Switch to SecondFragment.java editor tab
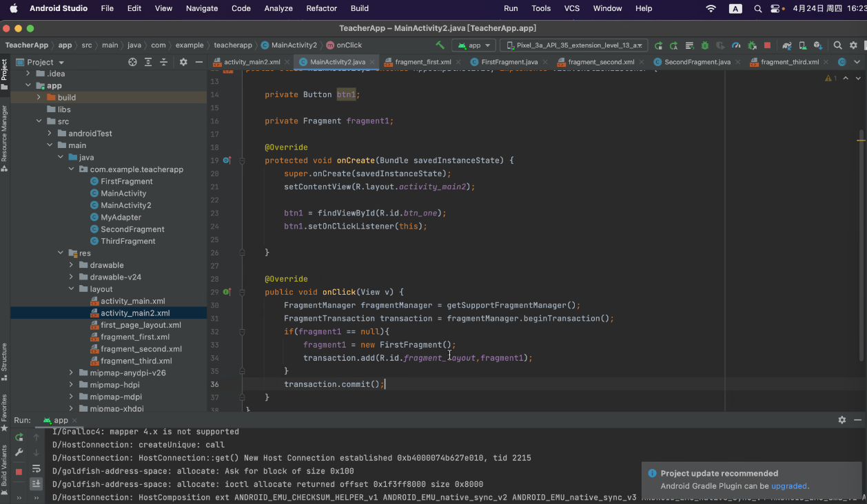 pos(697,62)
